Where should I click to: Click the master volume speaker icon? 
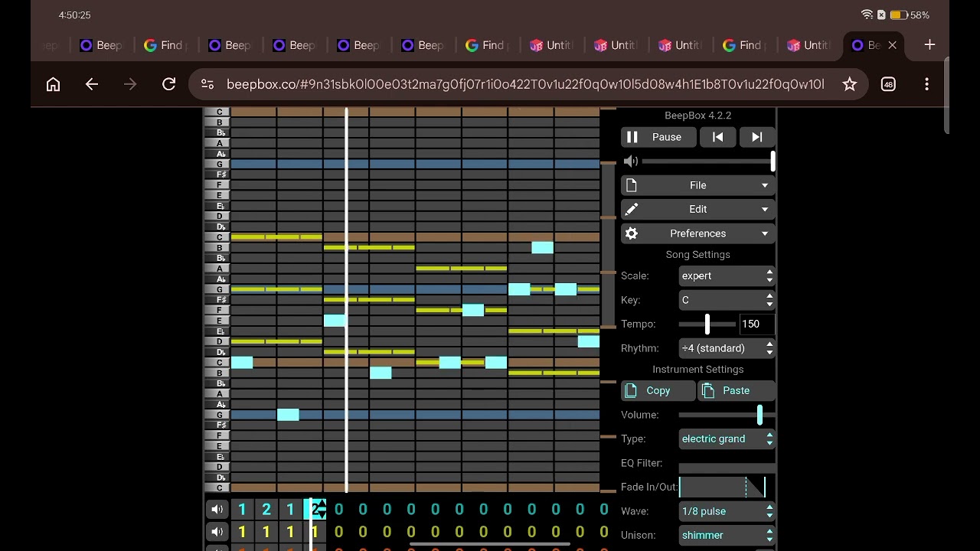click(x=631, y=161)
